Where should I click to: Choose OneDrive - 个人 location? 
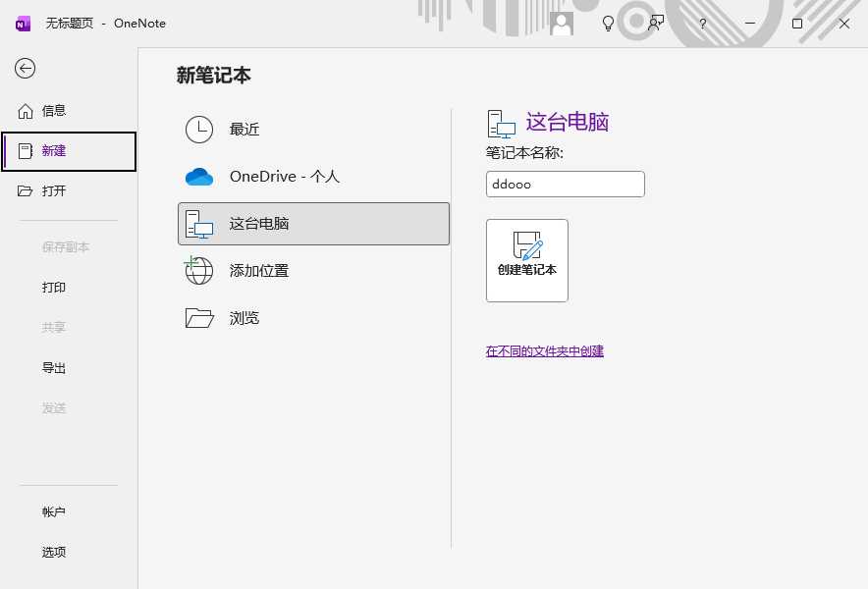tap(313, 177)
